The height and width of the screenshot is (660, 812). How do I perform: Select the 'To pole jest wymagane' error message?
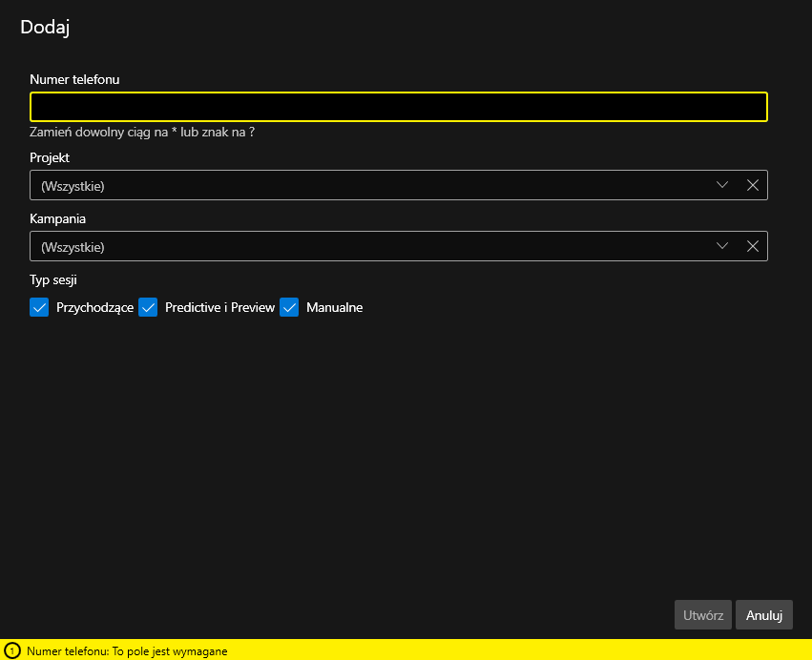[x=127, y=651]
